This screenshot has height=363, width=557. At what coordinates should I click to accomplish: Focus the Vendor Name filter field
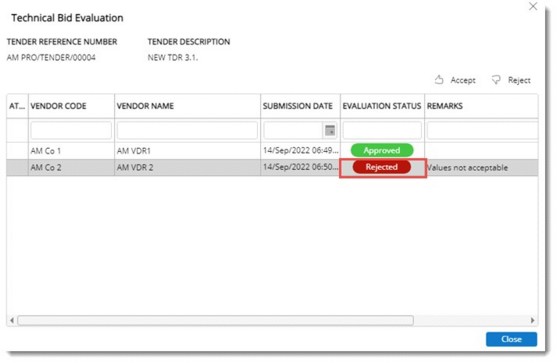point(187,130)
